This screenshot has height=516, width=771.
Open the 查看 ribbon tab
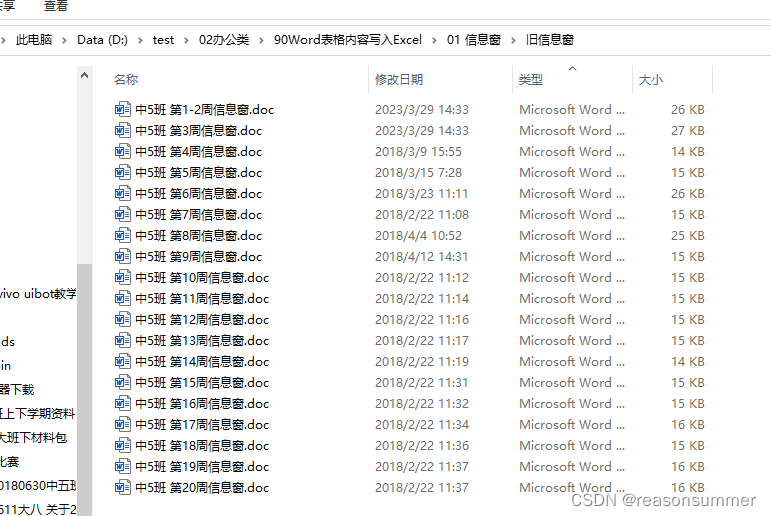click(x=56, y=6)
